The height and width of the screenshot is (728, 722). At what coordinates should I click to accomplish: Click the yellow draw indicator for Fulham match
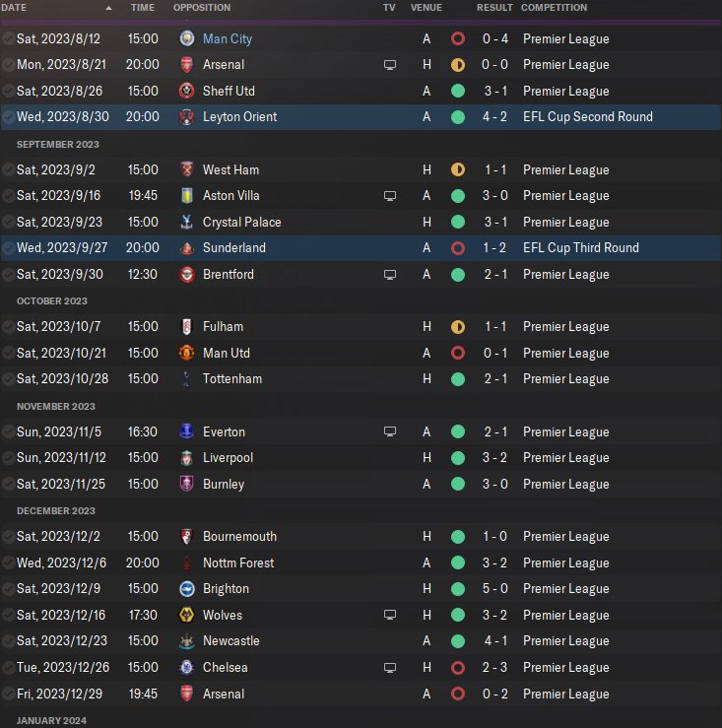point(458,327)
